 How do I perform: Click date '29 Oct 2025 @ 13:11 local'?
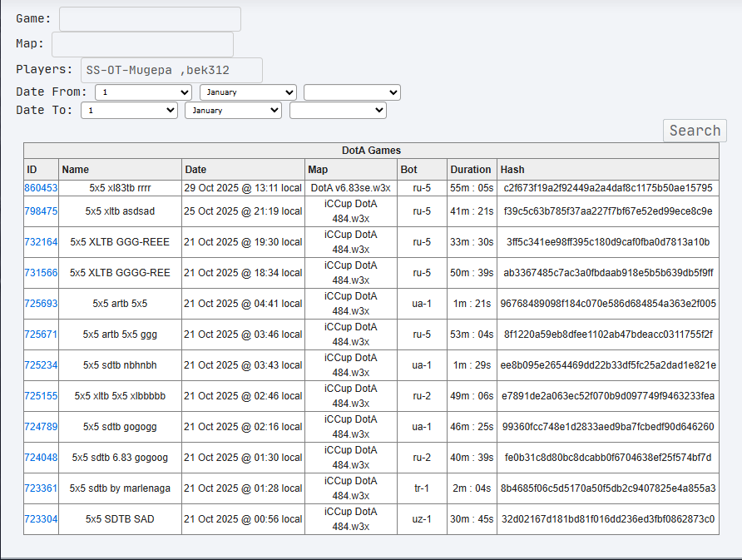point(243,188)
